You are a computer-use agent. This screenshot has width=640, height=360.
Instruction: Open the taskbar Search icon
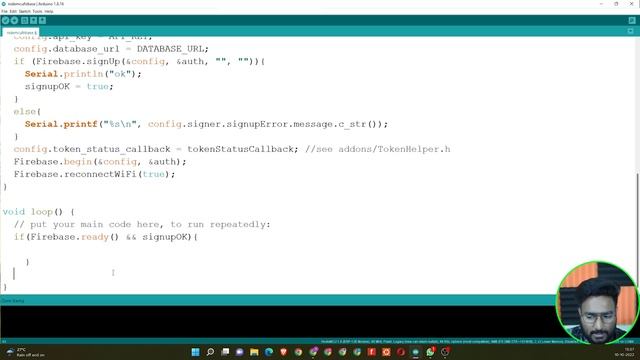coord(210,352)
